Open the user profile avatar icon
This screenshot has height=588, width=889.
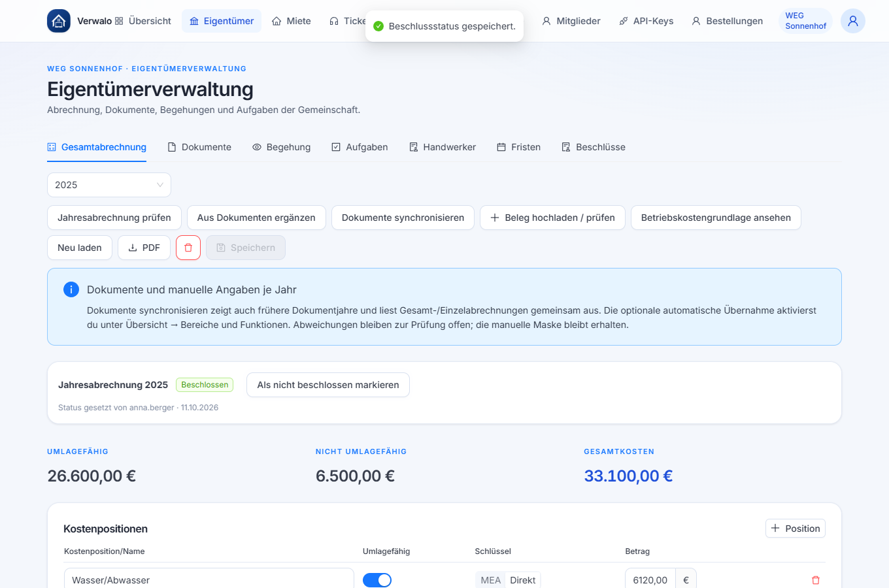(x=853, y=21)
